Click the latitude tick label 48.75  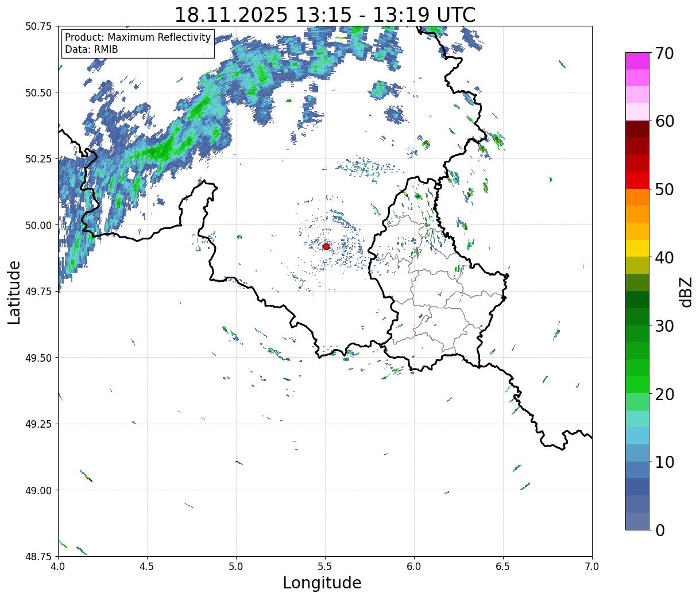[38, 556]
